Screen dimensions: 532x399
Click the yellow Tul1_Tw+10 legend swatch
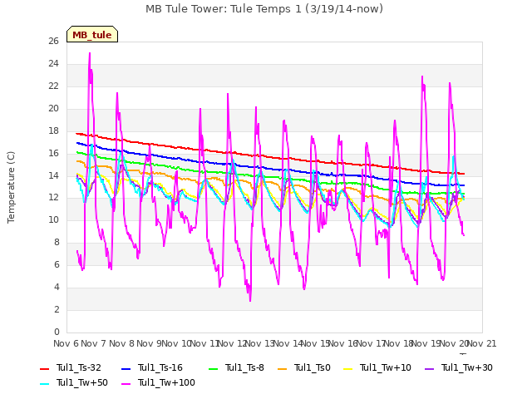(x=348, y=368)
